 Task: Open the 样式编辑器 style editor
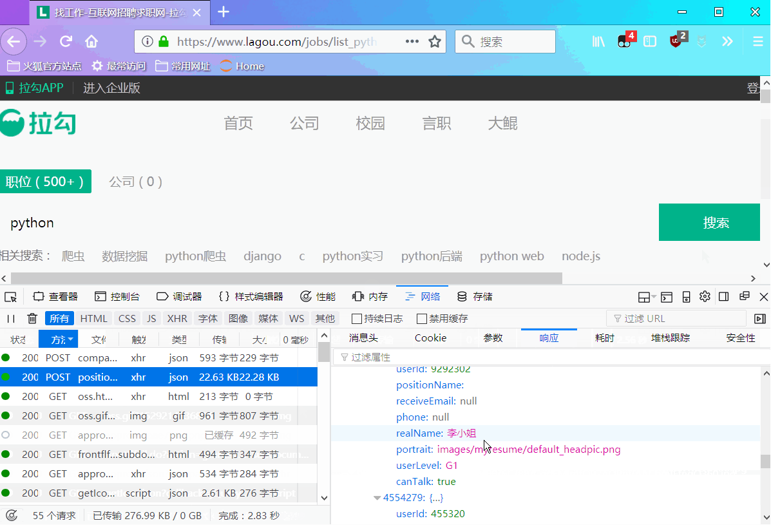click(256, 296)
